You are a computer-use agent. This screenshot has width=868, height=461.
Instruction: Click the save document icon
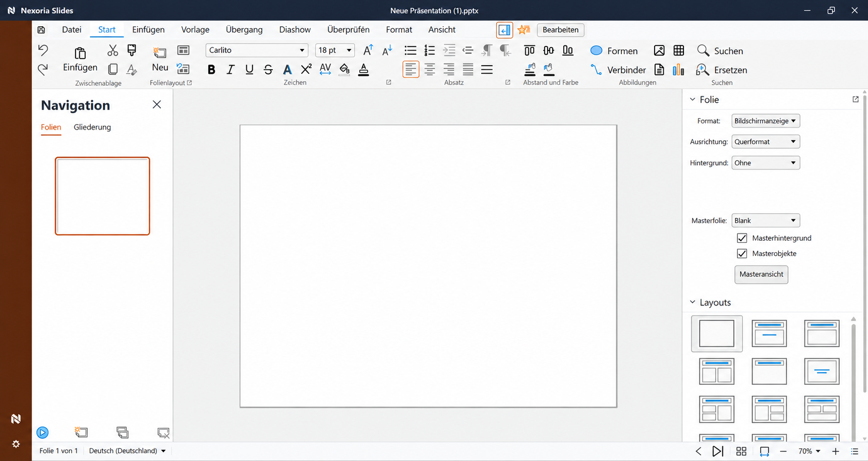[41, 30]
